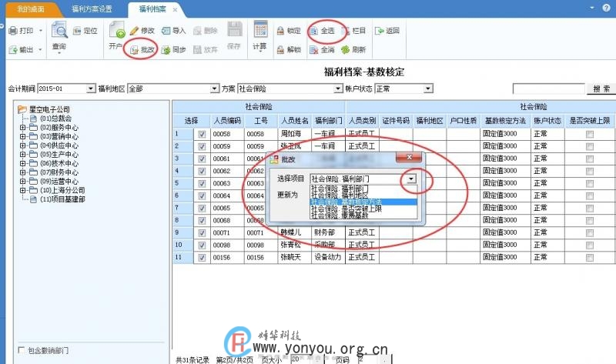This screenshot has width=616, height=364.
Task: Click the 全选 select-all icon
Action: pyautogui.click(x=314, y=31)
